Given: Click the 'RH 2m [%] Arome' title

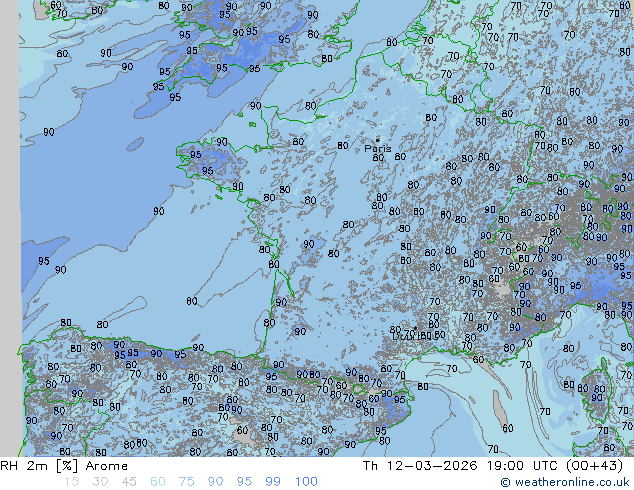Looking at the screenshot, I should click(64, 466).
